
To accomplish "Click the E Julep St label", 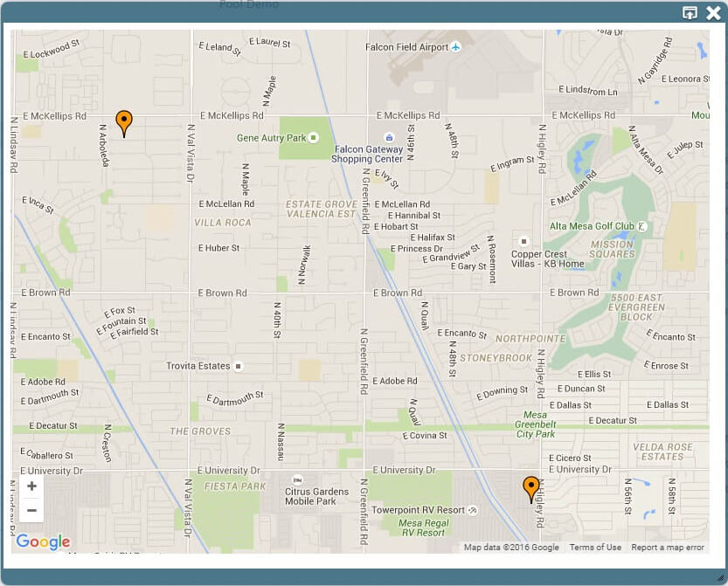I will (x=685, y=149).
